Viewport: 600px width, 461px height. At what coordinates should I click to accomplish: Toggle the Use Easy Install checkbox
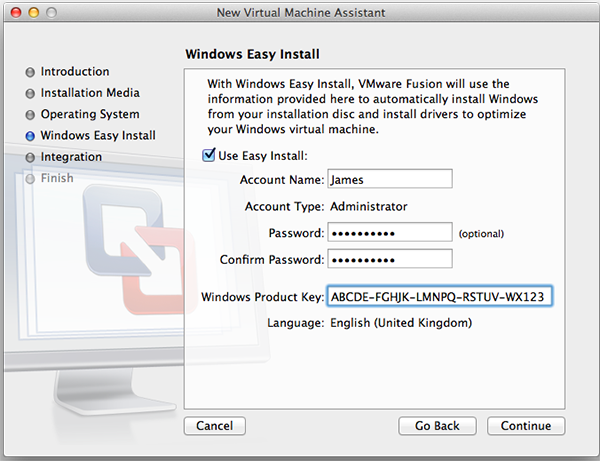[209, 155]
